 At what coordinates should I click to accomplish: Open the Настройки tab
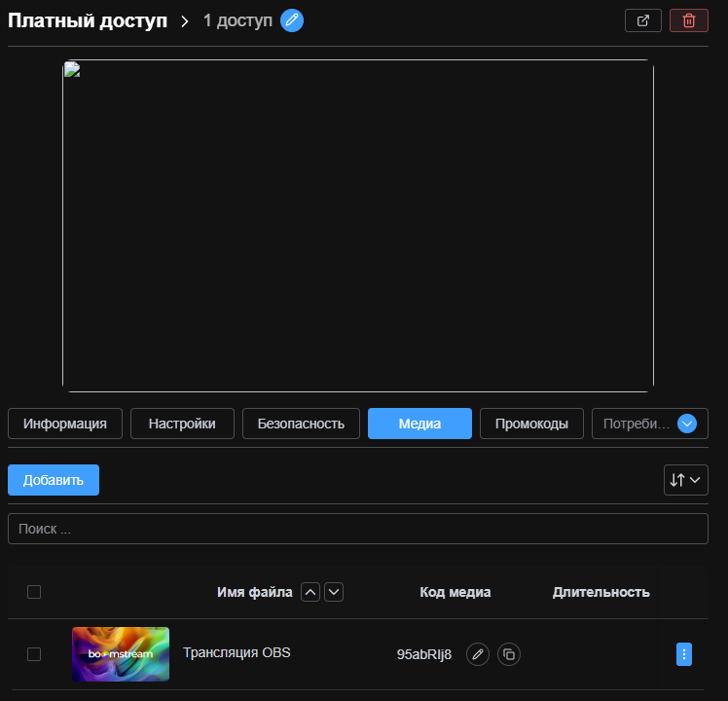point(182,424)
